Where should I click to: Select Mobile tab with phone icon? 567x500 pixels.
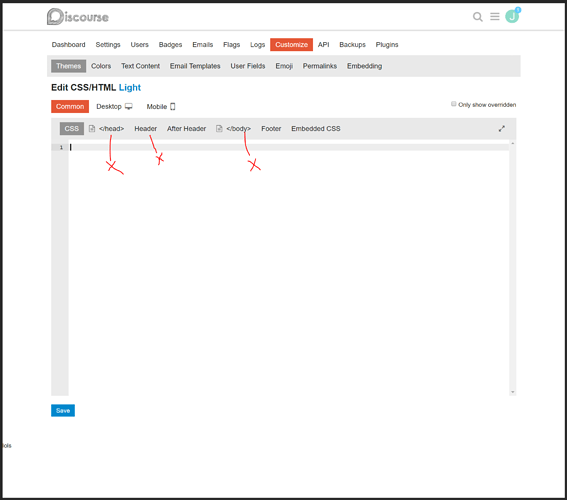(x=161, y=107)
